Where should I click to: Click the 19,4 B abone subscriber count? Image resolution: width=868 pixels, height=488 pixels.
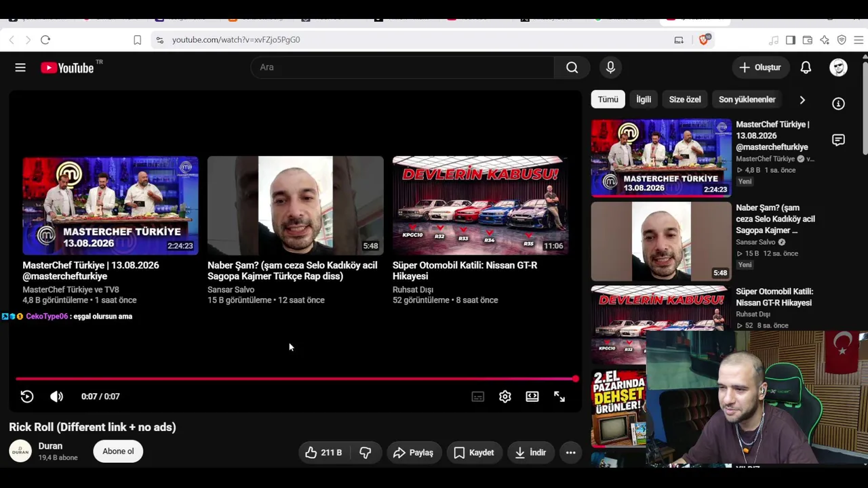(x=58, y=457)
